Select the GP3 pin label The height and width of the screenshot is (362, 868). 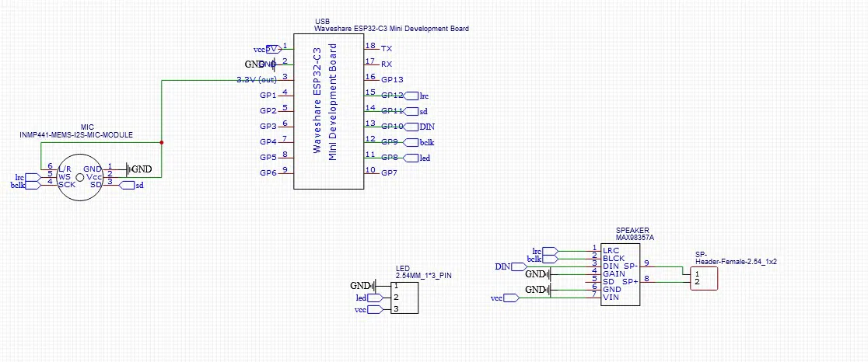tap(268, 126)
